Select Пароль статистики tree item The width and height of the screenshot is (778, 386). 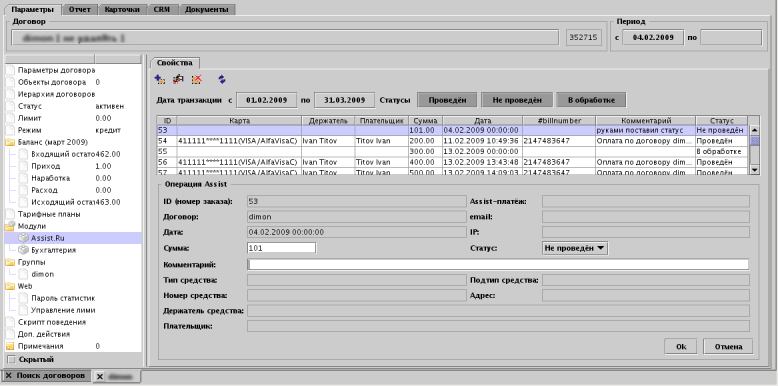click(63, 298)
